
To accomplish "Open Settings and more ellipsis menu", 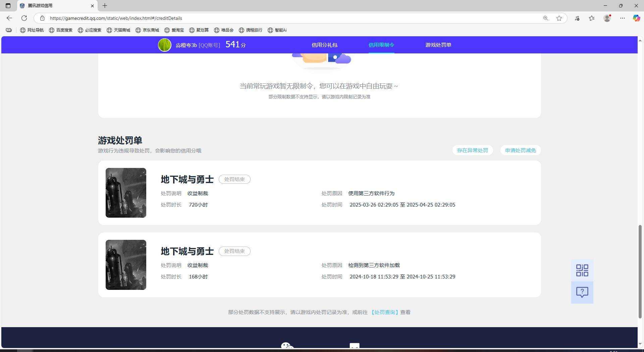I will pyautogui.click(x=623, y=18).
